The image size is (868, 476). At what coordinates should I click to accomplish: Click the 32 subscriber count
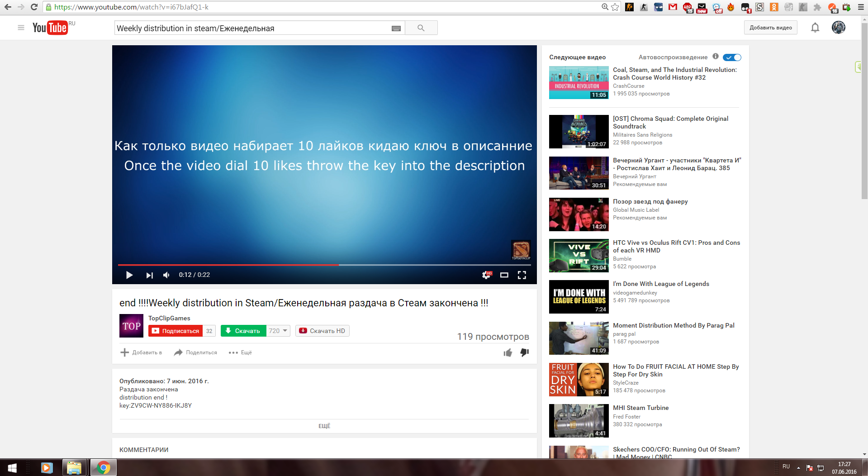[209, 331]
